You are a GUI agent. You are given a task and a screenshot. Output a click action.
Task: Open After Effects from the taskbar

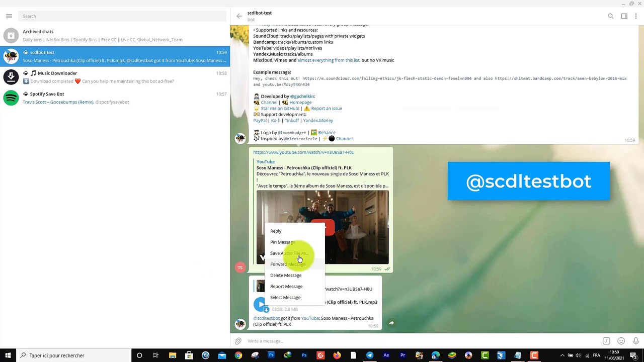click(x=386, y=355)
